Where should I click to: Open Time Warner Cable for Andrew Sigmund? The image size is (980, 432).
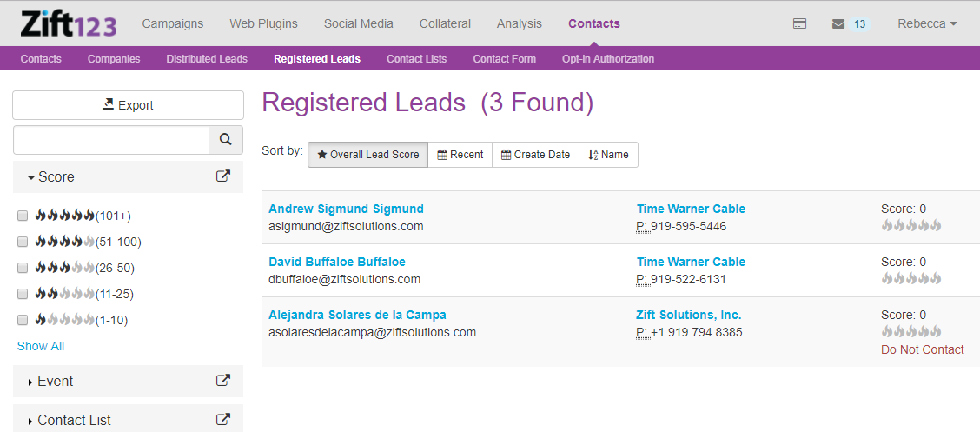tap(692, 209)
